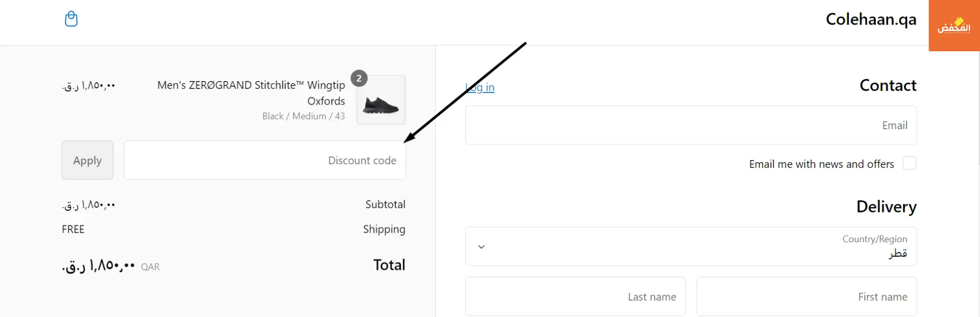Open the shopping bag cart icon
Image resolution: width=980 pixels, height=317 pixels.
(71, 19)
